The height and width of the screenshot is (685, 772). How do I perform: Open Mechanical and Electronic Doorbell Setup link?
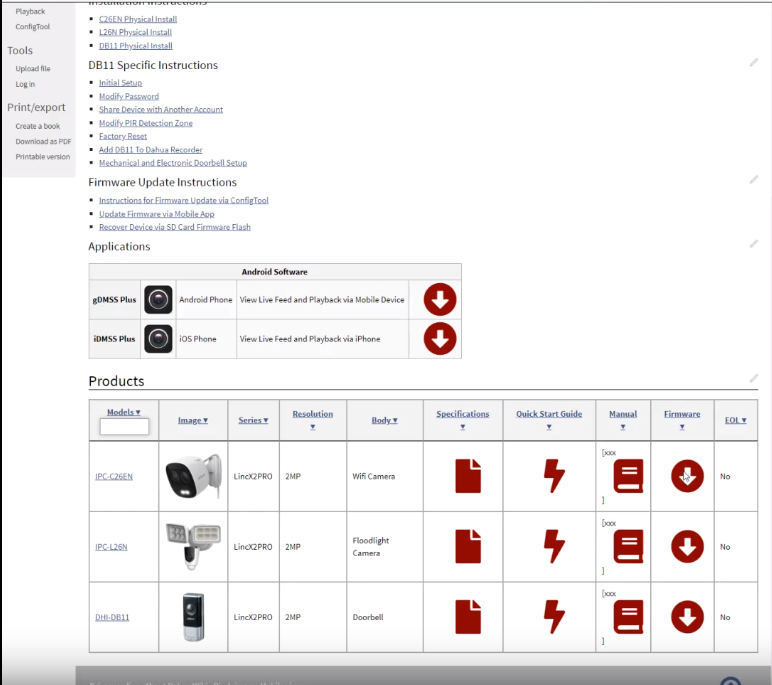pos(173,163)
